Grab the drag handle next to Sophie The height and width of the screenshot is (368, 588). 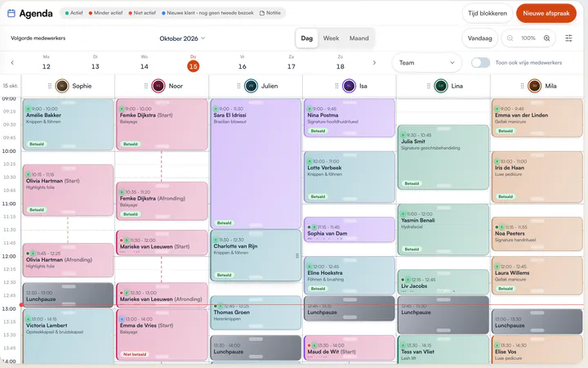[x=50, y=86]
